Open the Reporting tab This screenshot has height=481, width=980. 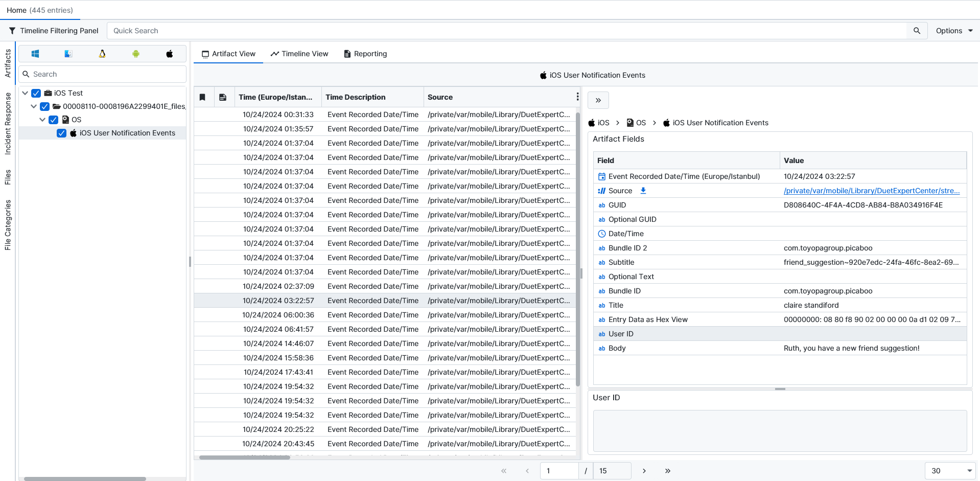click(365, 54)
